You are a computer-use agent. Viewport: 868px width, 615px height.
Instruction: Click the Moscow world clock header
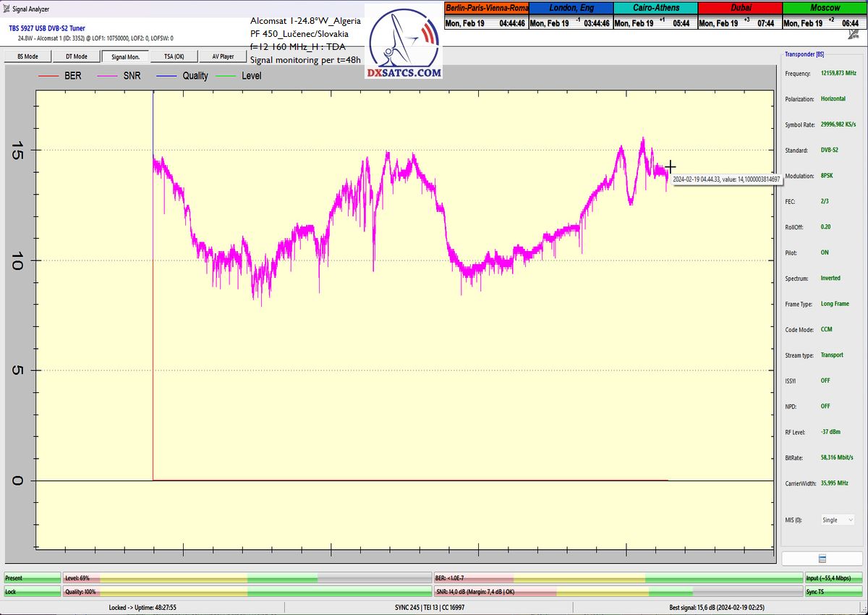[x=825, y=8]
